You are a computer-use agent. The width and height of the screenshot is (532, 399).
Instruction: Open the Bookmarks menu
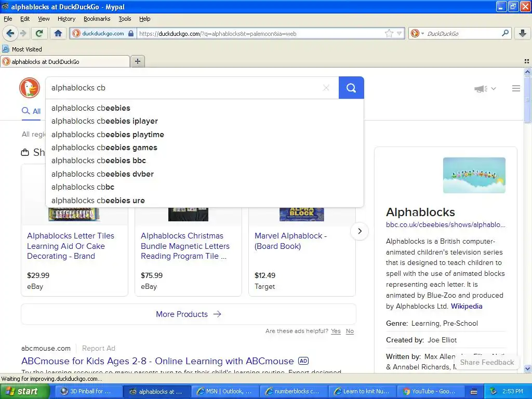(x=97, y=19)
